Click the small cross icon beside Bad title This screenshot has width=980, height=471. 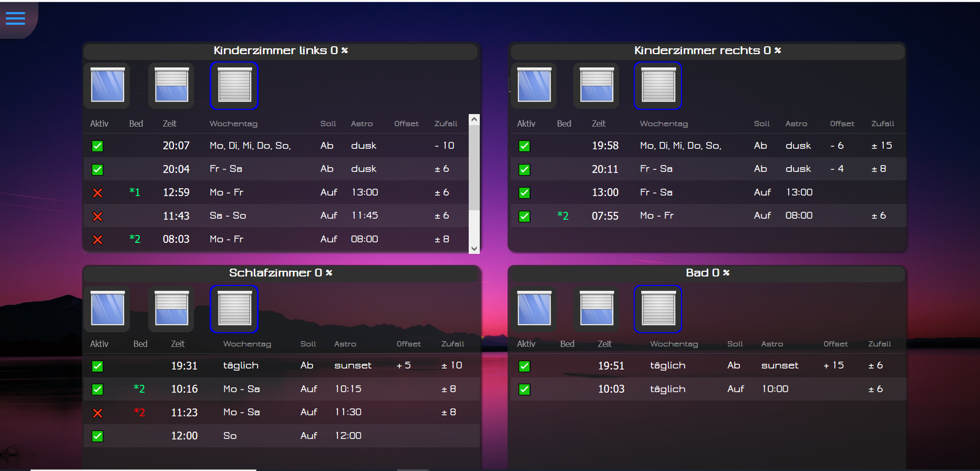click(x=726, y=273)
